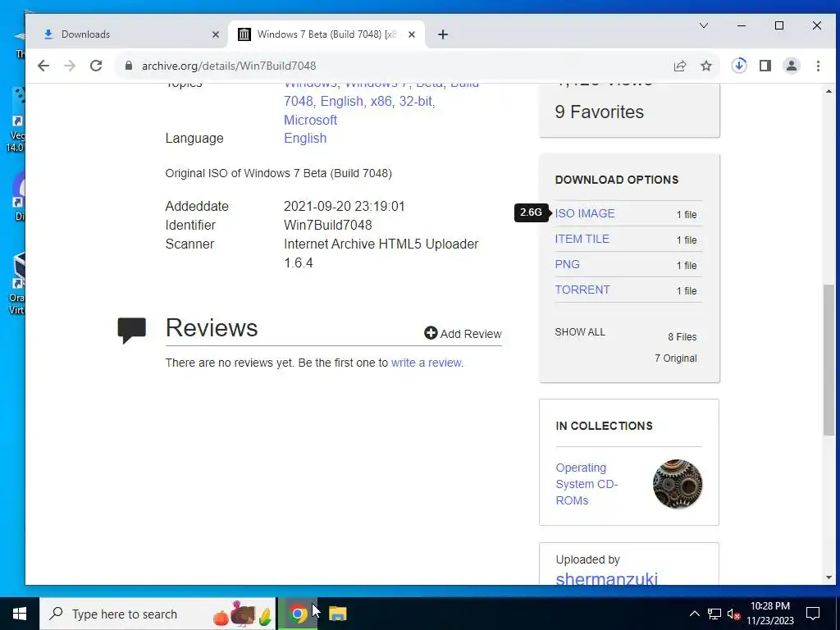Toggle the Chrome side panel

[765, 66]
